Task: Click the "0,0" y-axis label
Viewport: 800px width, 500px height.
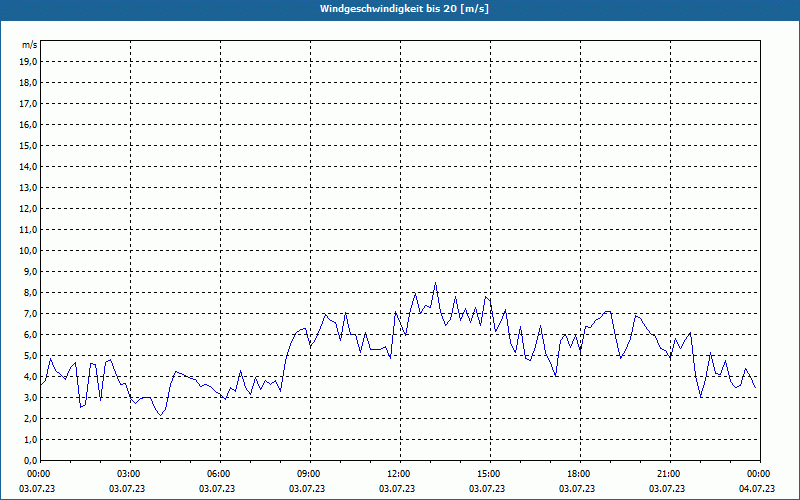Action: [x=31, y=461]
